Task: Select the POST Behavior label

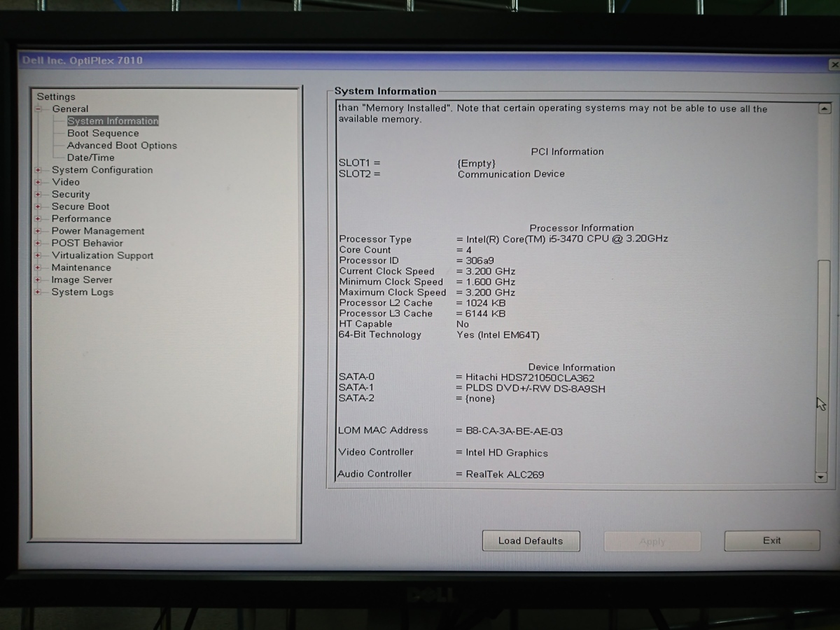Action: pyautogui.click(x=87, y=243)
